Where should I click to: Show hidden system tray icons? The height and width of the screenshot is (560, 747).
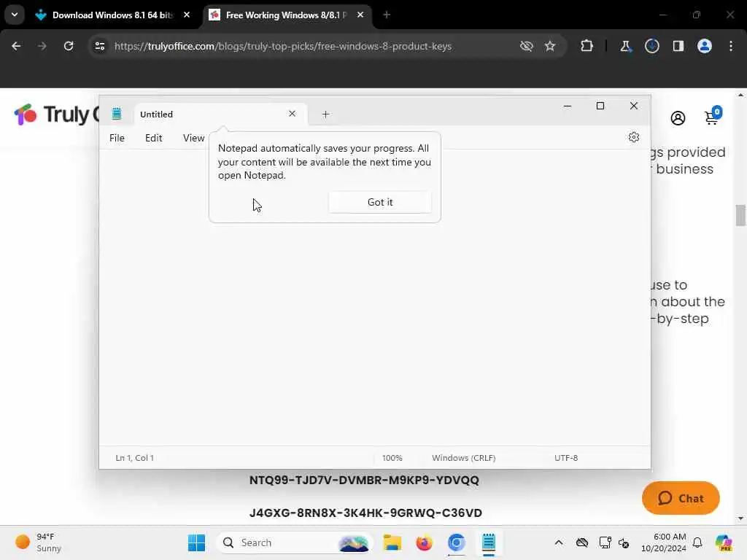click(558, 542)
